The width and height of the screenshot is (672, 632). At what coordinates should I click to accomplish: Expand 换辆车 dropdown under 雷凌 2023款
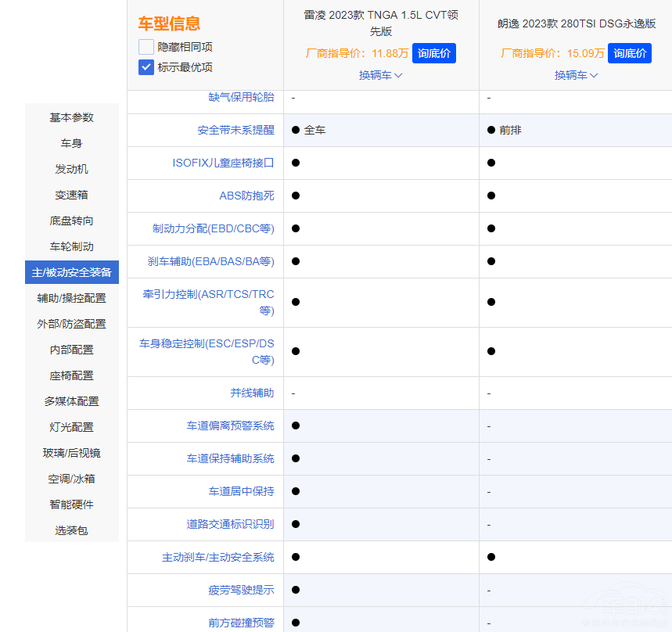click(380, 75)
